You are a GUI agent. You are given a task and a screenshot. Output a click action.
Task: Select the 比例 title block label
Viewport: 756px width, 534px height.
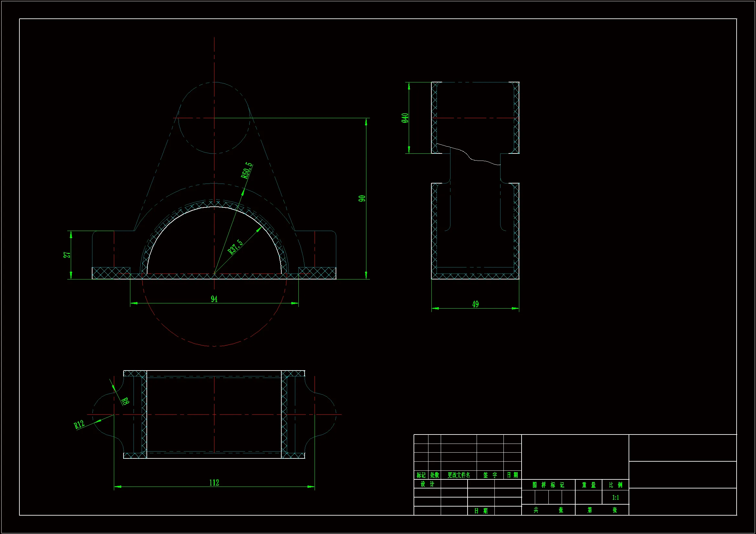click(615, 485)
